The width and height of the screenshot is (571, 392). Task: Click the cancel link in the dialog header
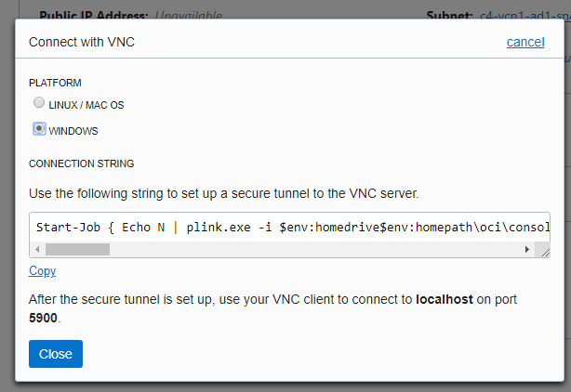tap(525, 42)
